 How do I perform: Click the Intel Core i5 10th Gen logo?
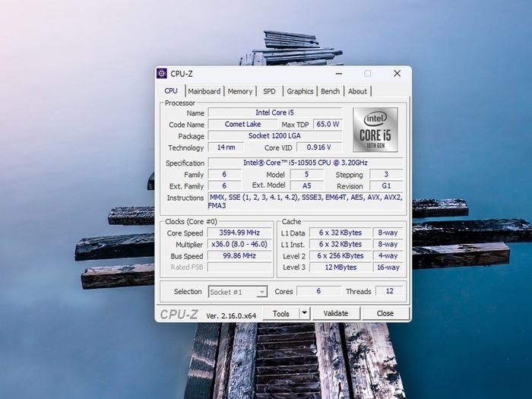click(x=375, y=130)
